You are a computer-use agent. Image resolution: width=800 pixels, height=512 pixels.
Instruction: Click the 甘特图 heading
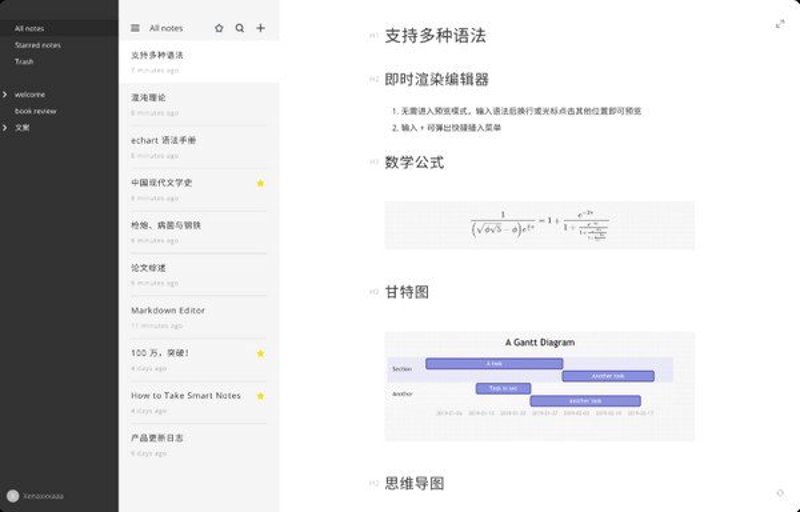[407, 292]
